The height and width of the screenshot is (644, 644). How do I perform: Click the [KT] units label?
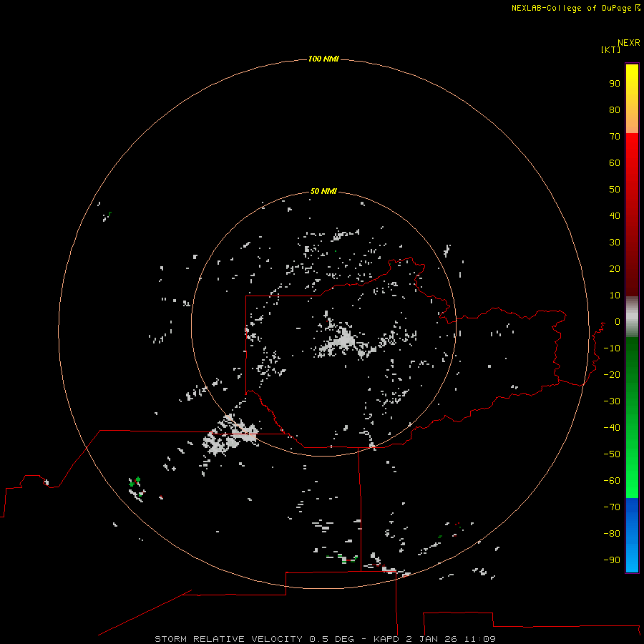tap(611, 49)
